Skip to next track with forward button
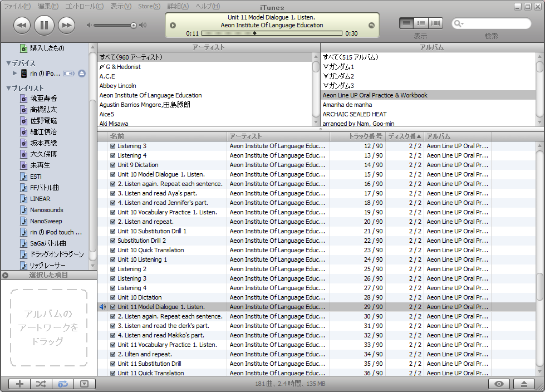Screen dimensions: 545x392 tap(66, 26)
